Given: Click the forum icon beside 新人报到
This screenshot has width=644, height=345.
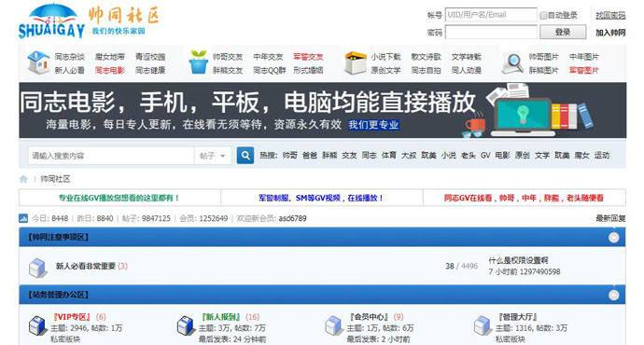Looking at the screenshot, I should pyautogui.click(x=186, y=325).
